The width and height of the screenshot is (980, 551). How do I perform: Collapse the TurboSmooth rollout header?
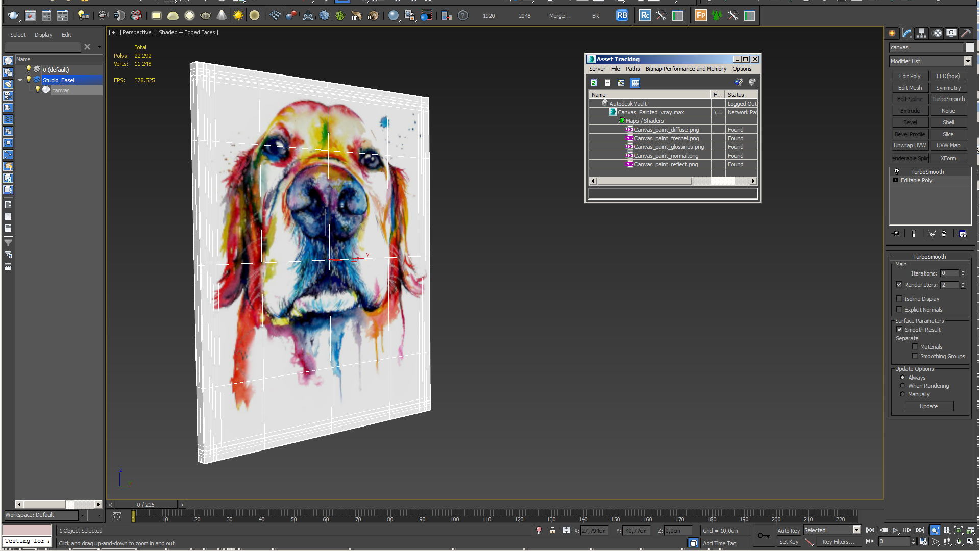click(929, 257)
